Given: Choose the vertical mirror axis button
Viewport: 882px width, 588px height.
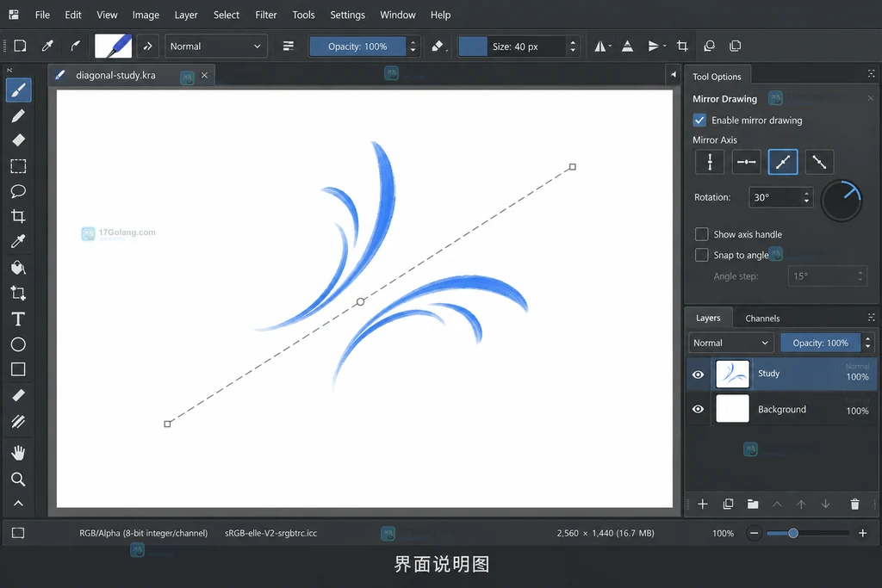Looking at the screenshot, I should (x=710, y=162).
